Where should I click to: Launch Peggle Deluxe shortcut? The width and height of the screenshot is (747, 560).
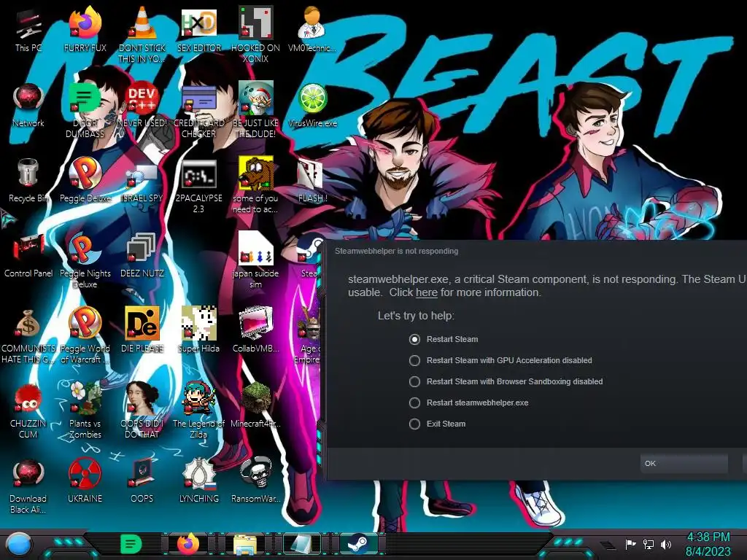coord(85,180)
